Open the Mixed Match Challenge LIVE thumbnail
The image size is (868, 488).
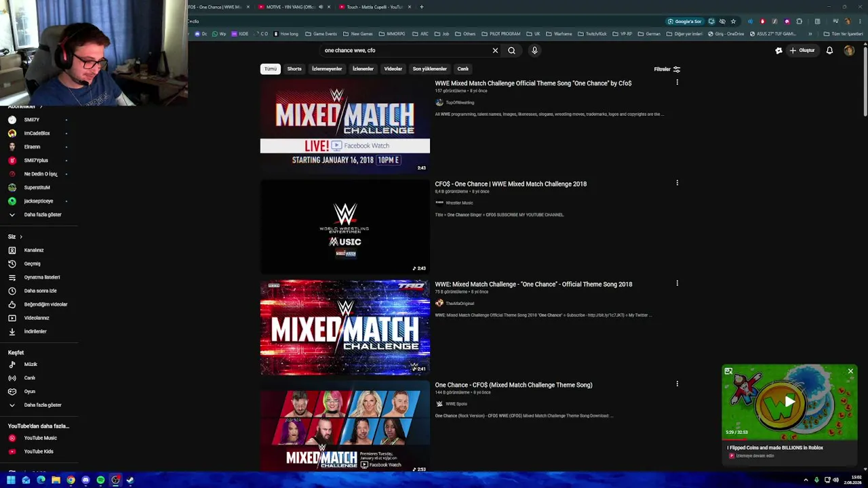point(345,126)
